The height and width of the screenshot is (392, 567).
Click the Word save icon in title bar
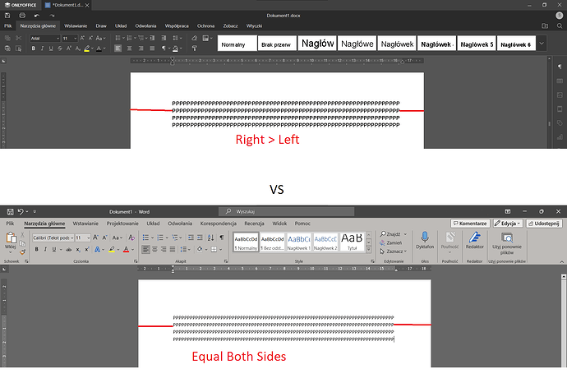tap(8, 211)
